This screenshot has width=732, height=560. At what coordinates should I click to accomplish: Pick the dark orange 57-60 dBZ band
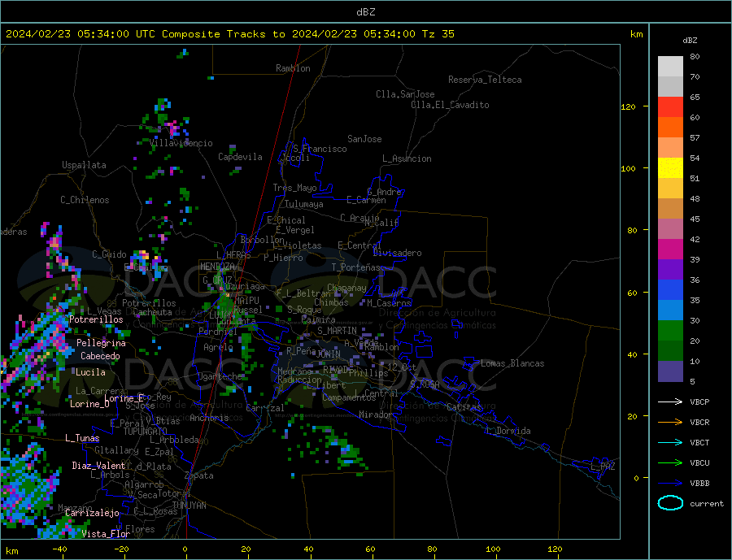click(670, 128)
